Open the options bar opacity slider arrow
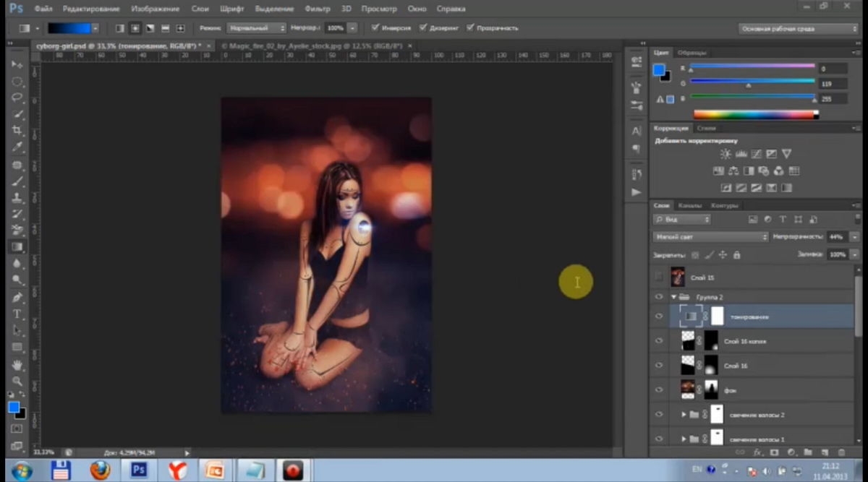Image resolution: width=868 pixels, height=482 pixels. click(x=352, y=28)
